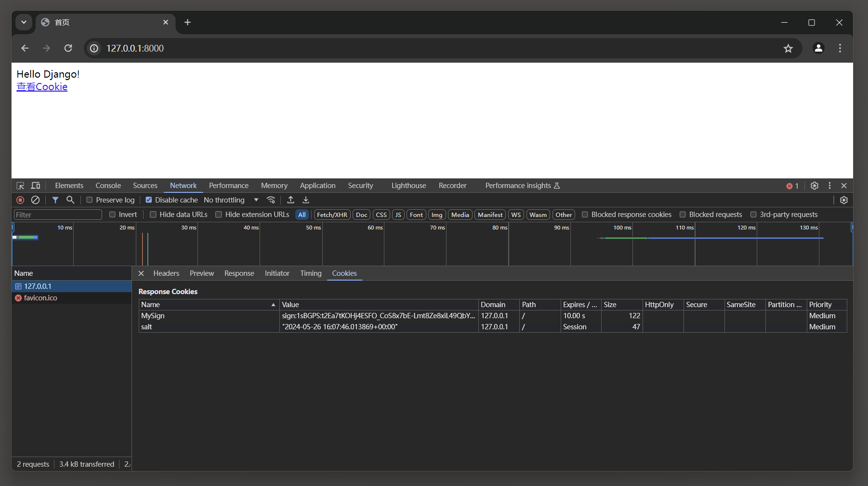The height and width of the screenshot is (486, 868).
Task: Toggle the network filter funnel icon
Action: pos(55,200)
